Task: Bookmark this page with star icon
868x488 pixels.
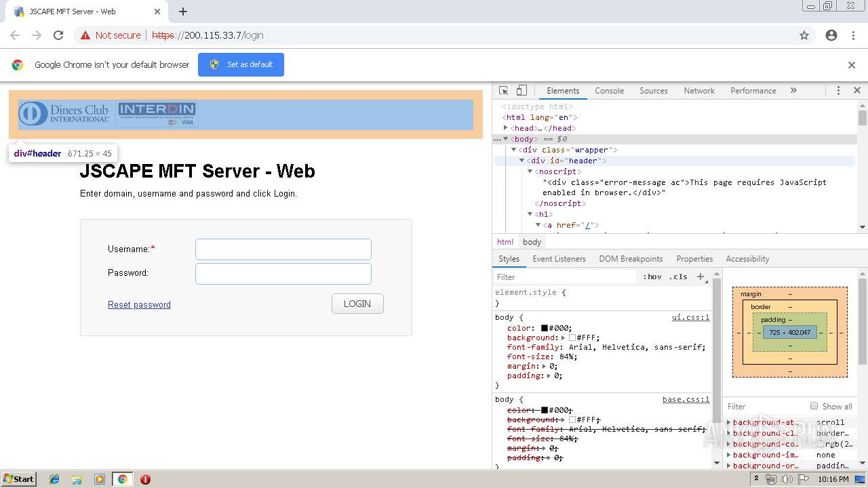Action: pyautogui.click(x=804, y=35)
